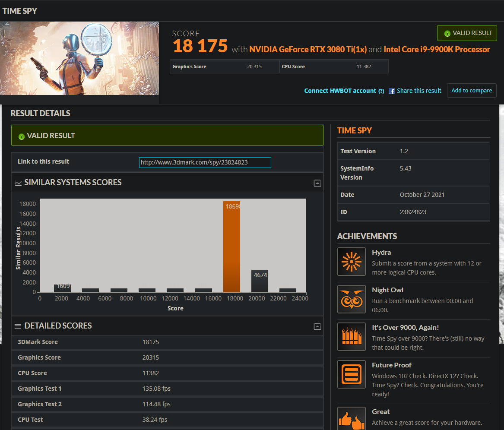Click the Facebook icon beside Share this result
Viewport: 504px width, 430px height.
pos(392,91)
